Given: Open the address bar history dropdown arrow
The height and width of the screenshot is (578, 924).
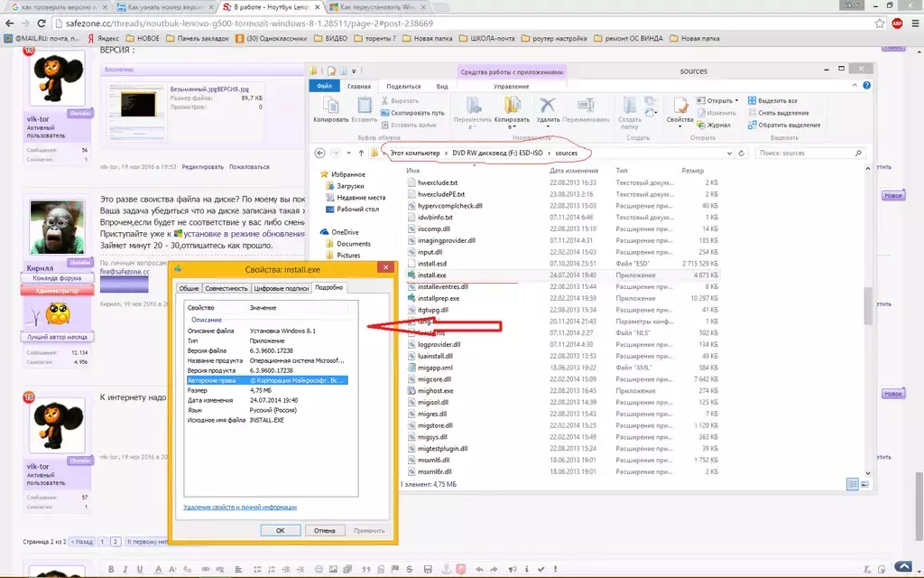Looking at the screenshot, I should pyautogui.click(x=729, y=154).
